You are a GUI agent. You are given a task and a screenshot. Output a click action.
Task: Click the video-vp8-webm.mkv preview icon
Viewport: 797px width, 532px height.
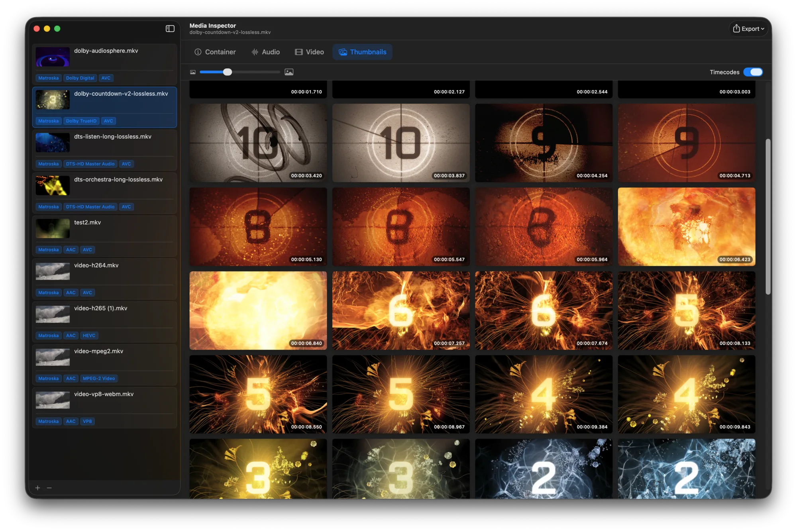click(53, 400)
